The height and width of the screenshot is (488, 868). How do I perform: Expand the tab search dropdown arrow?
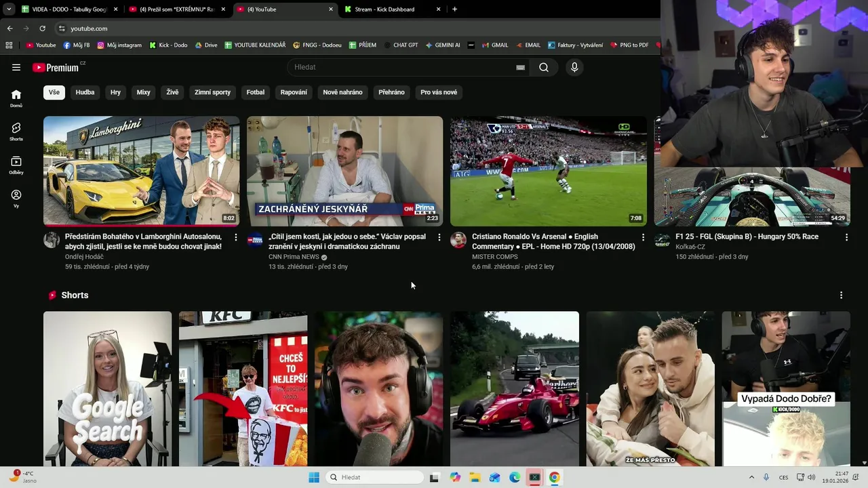pos(9,9)
